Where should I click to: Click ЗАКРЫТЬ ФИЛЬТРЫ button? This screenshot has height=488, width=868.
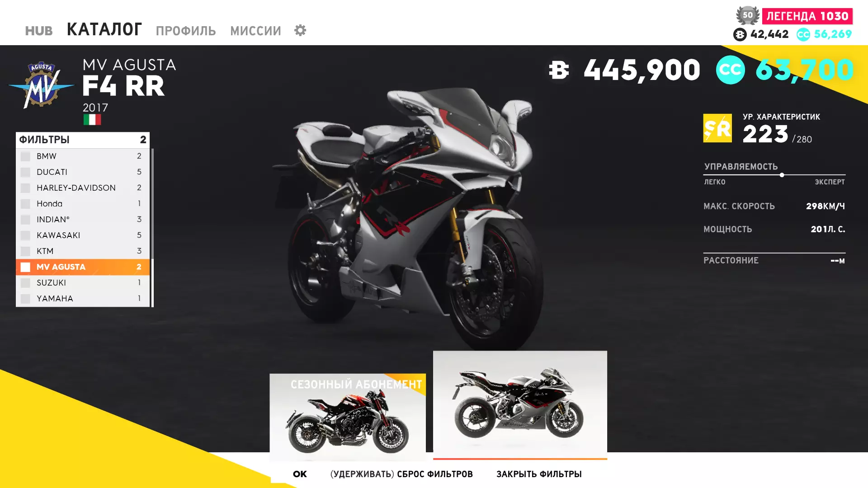point(539,474)
